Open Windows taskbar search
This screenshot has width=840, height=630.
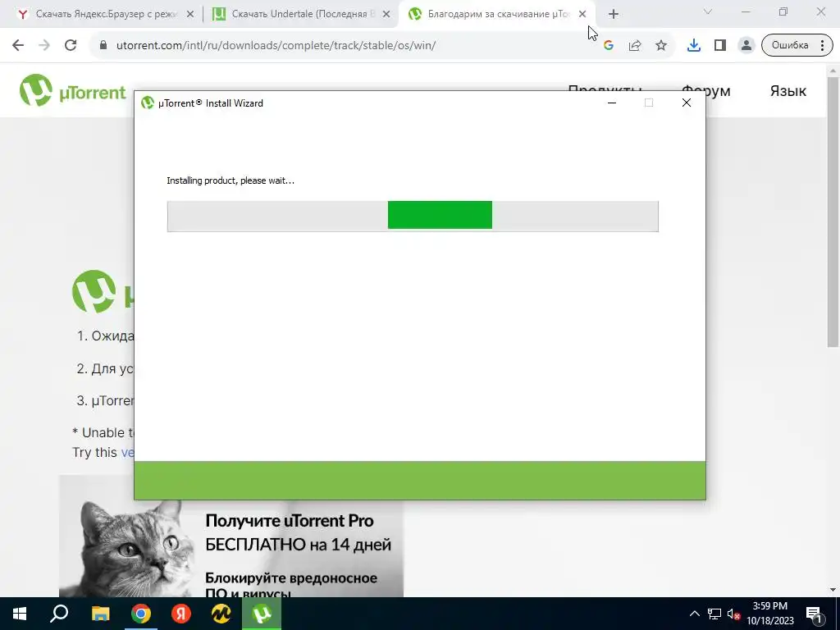(x=59, y=614)
